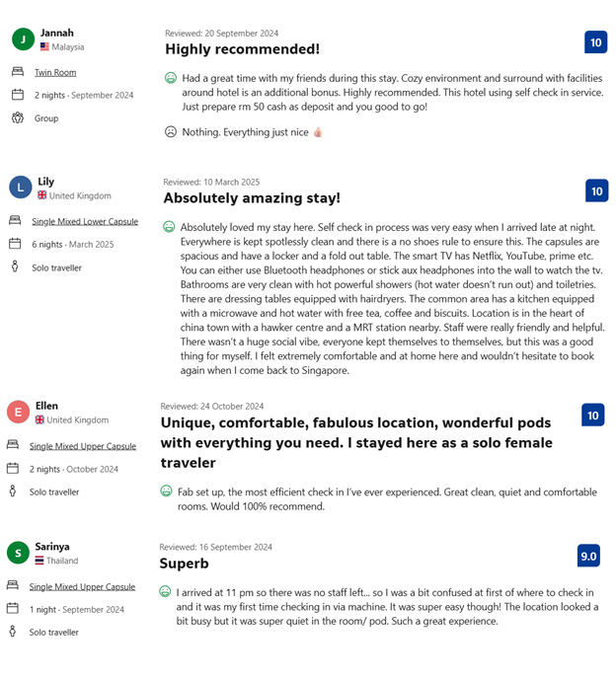Open Ellen's Single Mixed Upper Capsule link
This screenshot has width=616, height=681.
click(83, 446)
